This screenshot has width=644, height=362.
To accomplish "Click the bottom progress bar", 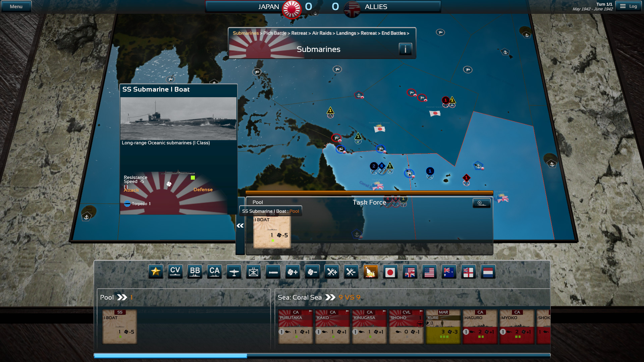I will tap(322, 355).
